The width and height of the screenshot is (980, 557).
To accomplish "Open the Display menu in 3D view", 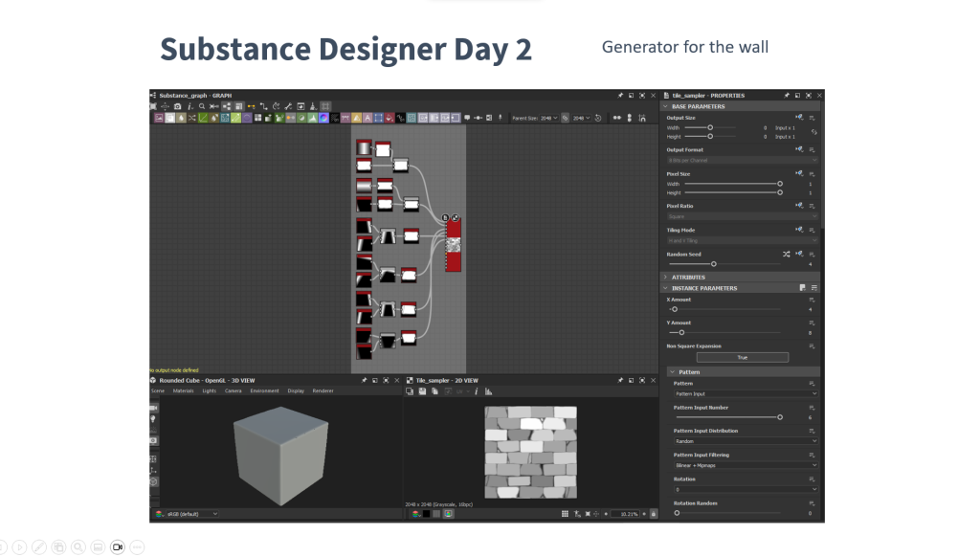I will tap(296, 390).
